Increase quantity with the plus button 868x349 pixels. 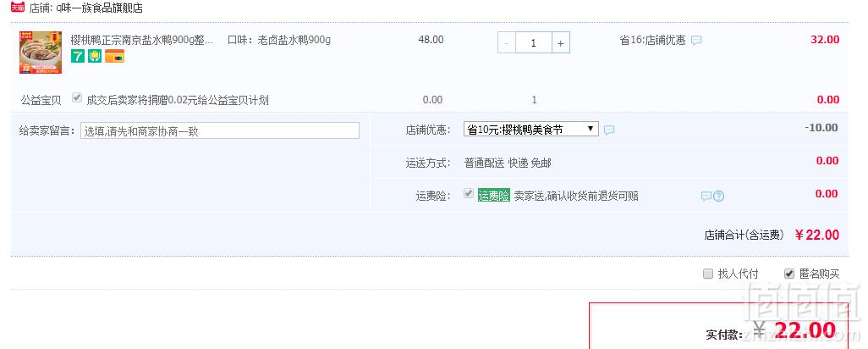(x=560, y=42)
